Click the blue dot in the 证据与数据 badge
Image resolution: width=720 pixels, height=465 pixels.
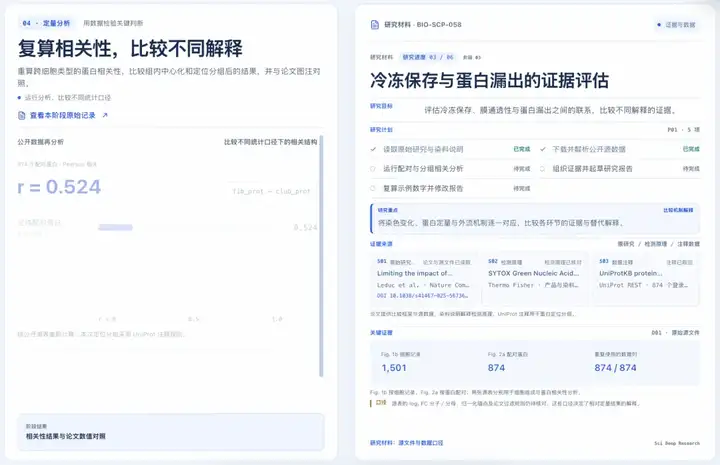click(659, 25)
